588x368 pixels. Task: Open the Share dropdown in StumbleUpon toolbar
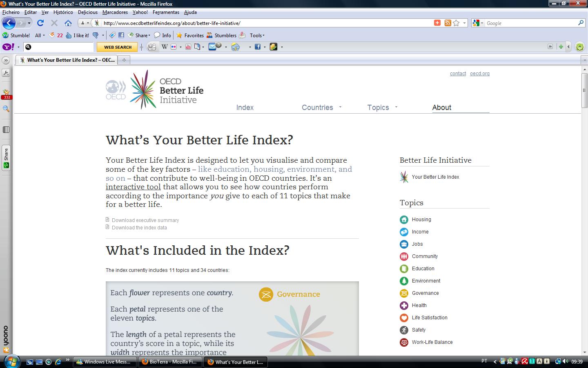coord(139,35)
